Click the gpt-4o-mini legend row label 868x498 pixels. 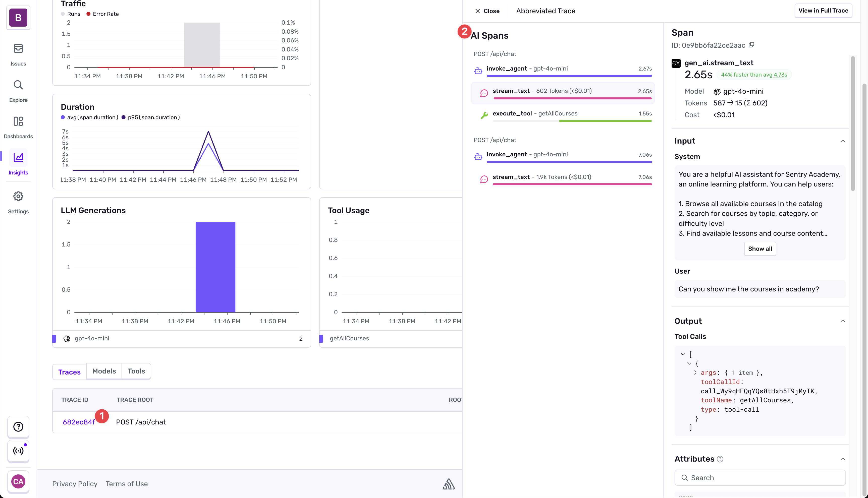click(x=92, y=338)
